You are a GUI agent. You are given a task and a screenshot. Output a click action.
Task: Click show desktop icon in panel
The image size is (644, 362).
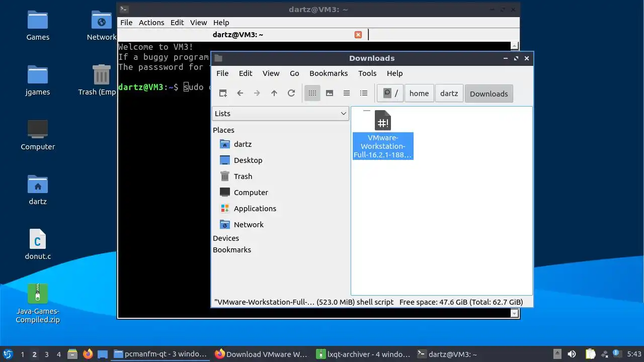point(103,354)
